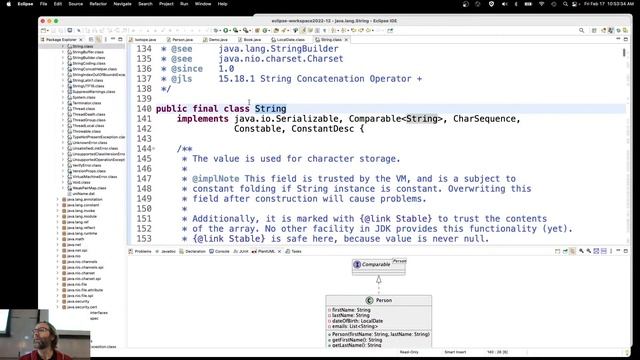Select Throwable.class in Package Explorer
This screenshot has width=640, height=360.
(x=87, y=131)
